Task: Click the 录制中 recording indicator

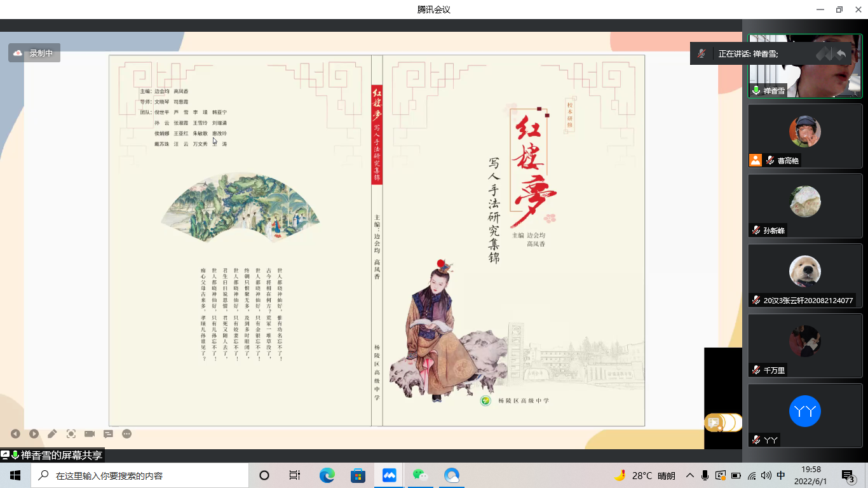Action: [x=34, y=53]
